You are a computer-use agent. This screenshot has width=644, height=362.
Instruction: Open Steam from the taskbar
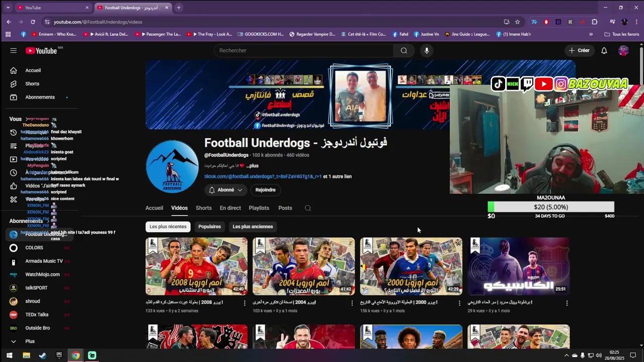coord(42,355)
